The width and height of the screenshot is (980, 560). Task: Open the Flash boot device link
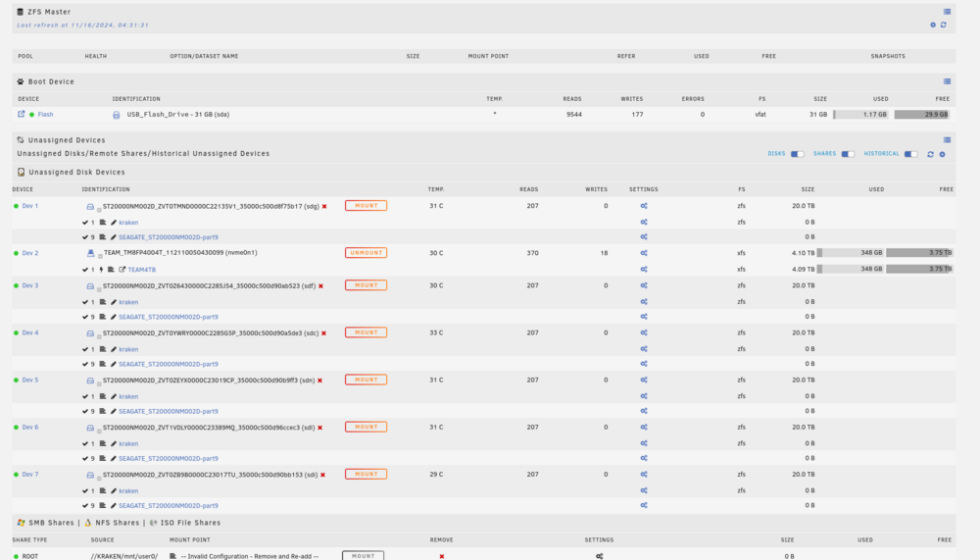click(x=45, y=115)
